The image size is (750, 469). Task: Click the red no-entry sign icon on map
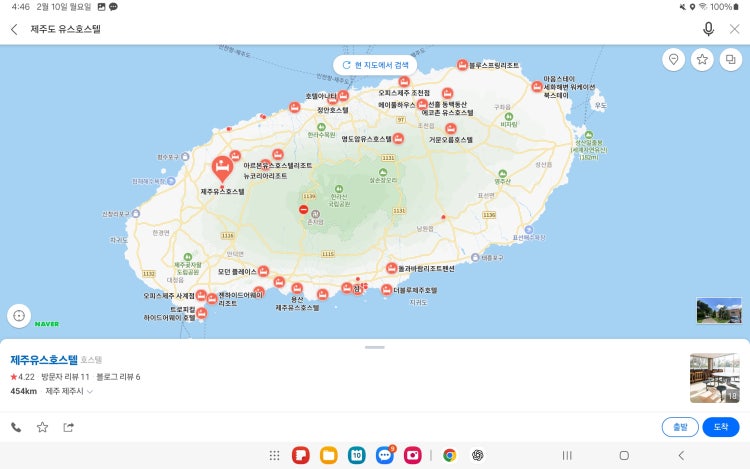303,209
